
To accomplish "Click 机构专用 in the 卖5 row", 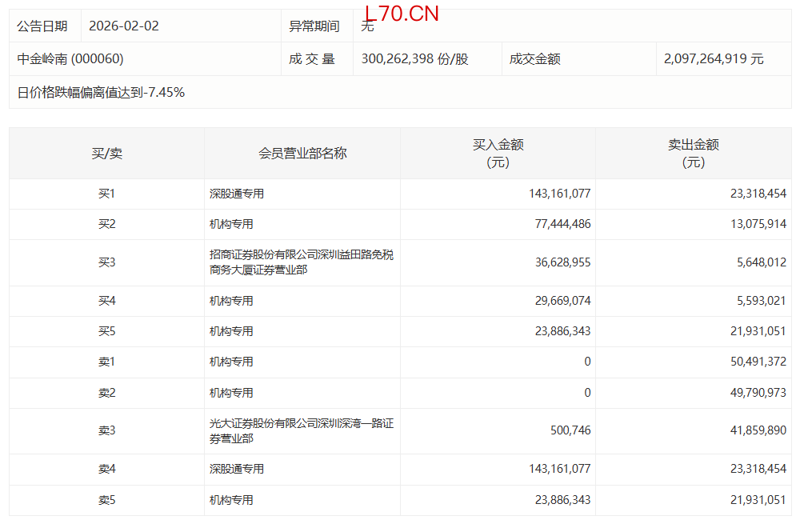I will [x=231, y=500].
